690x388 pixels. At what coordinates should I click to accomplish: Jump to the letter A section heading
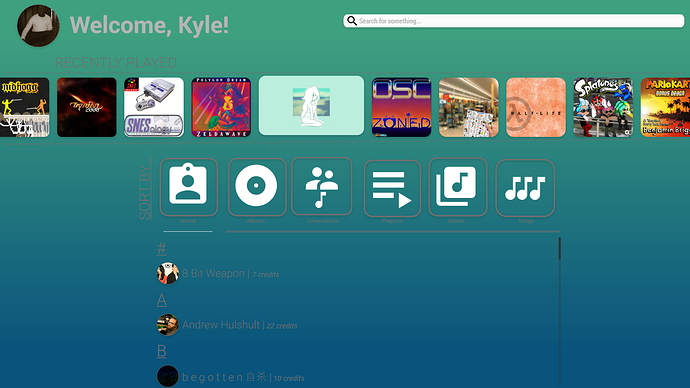point(161,300)
